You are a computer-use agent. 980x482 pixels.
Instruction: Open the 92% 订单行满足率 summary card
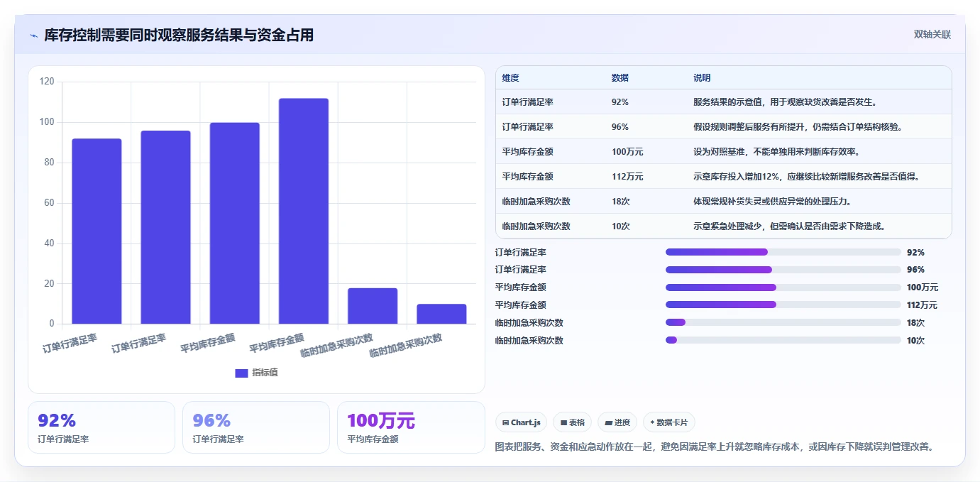coord(101,427)
